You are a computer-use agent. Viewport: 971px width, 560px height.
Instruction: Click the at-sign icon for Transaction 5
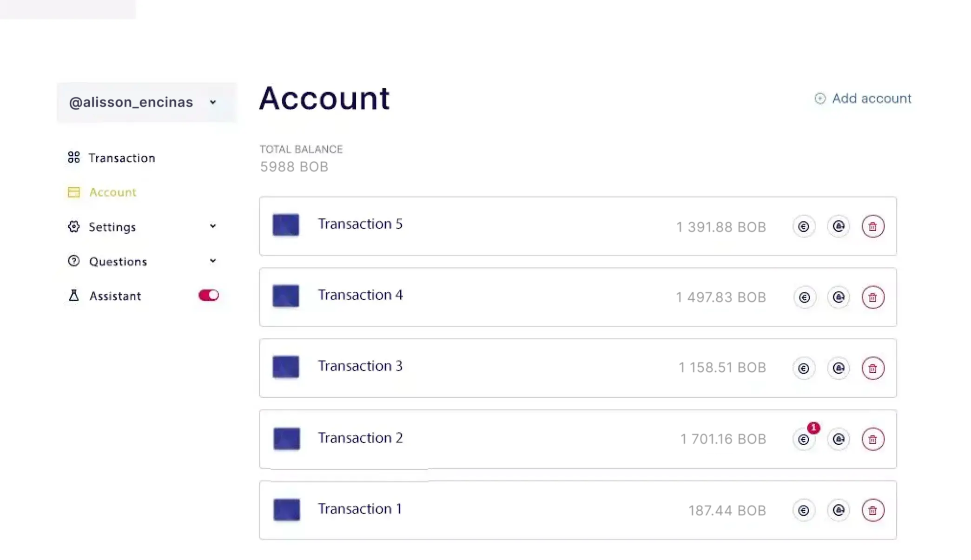tap(839, 226)
